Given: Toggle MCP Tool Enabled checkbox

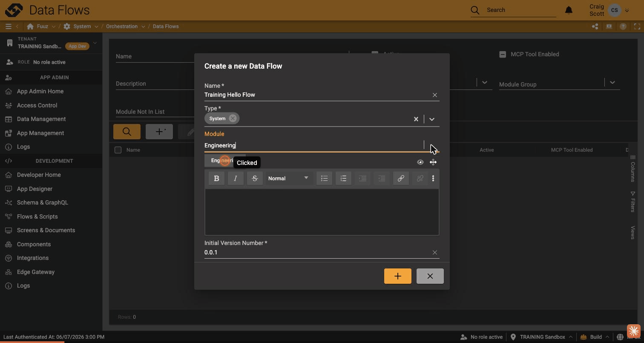Looking at the screenshot, I should click(x=503, y=54).
